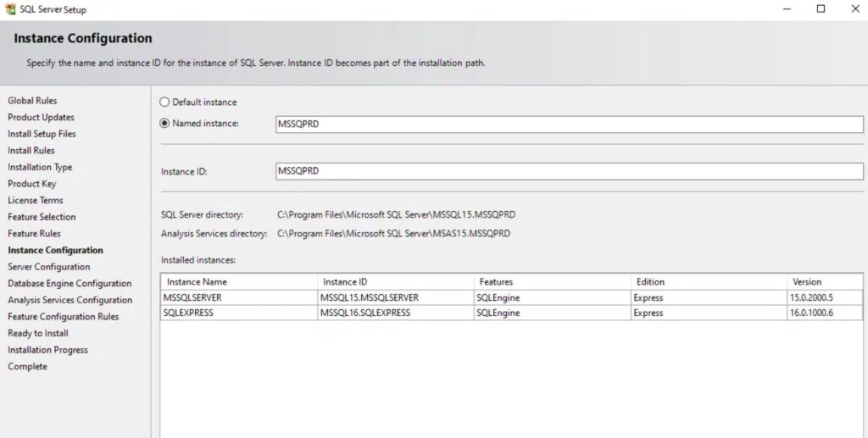This screenshot has height=438, width=868.
Task: Click the Analysis Services directory path MSAS15.MSSQPRD
Action: [393, 233]
